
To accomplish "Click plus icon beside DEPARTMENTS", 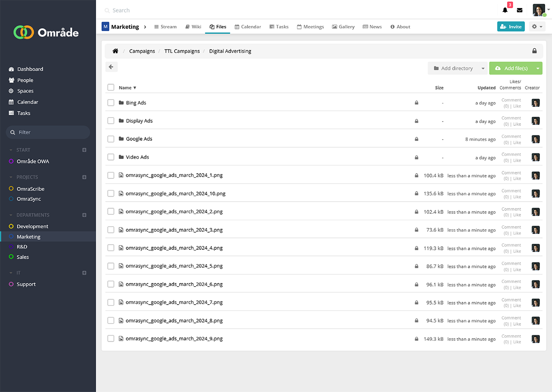I will click(85, 215).
